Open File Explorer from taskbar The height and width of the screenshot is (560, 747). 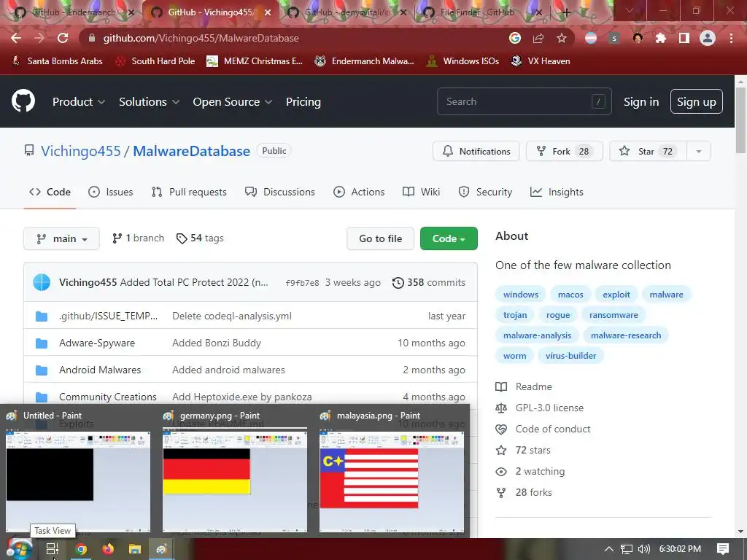pos(135,549)
